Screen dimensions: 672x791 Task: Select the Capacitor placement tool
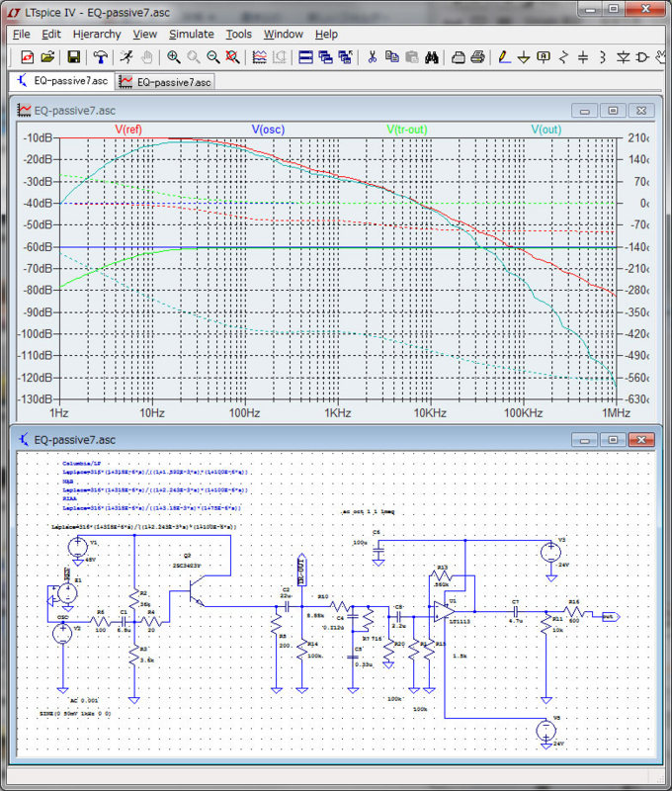(583, 57)
